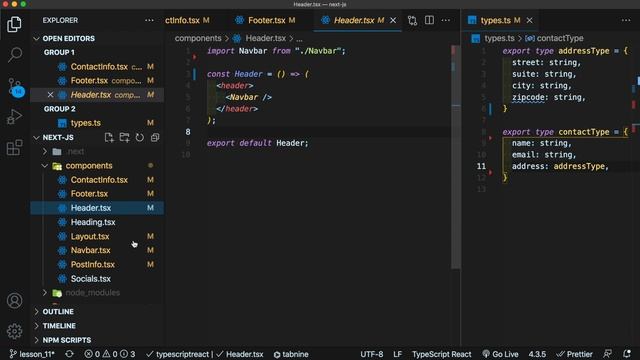Click components in the Header.tsx breadcrumb
This screenshot has width=640, height=360.
coord(198,38)
